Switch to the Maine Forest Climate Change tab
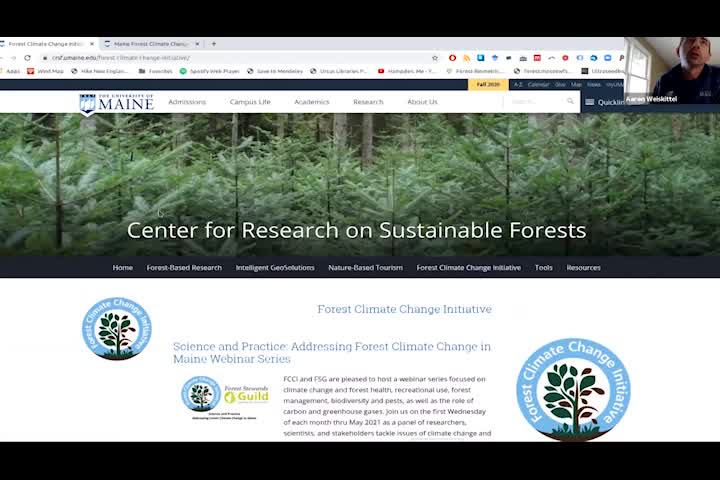Image resolution: width=720 pixels, height=480 pixels. (151, 44)
